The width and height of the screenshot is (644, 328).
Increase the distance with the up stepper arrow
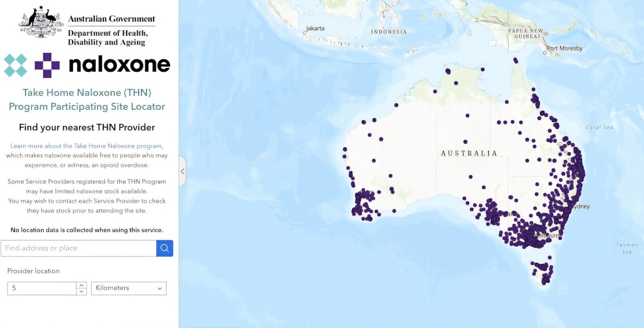(81, 285)
